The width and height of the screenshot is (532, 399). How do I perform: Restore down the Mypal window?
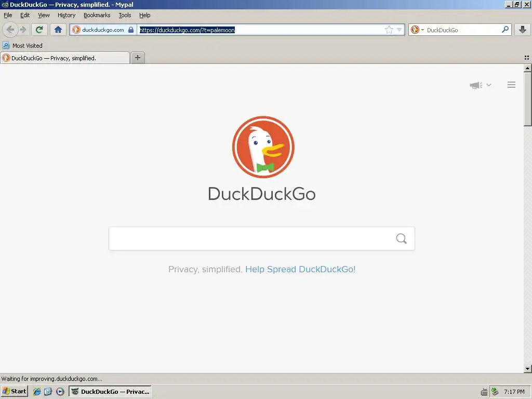(x=517, y=4)
